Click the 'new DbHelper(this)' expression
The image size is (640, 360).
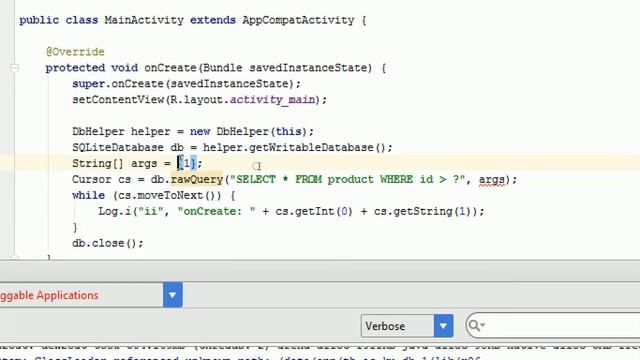coord(249,131)
